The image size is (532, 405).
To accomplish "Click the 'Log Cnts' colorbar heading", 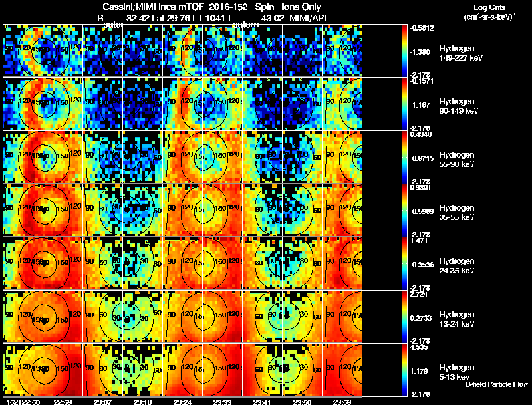I will click(x=489, y=7).
